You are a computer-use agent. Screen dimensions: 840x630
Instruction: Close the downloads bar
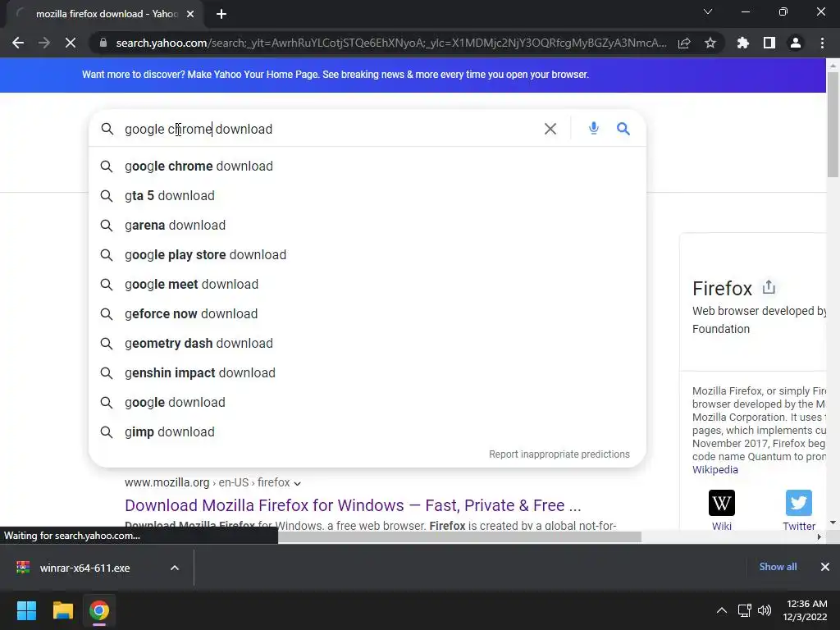pos(825,567)
